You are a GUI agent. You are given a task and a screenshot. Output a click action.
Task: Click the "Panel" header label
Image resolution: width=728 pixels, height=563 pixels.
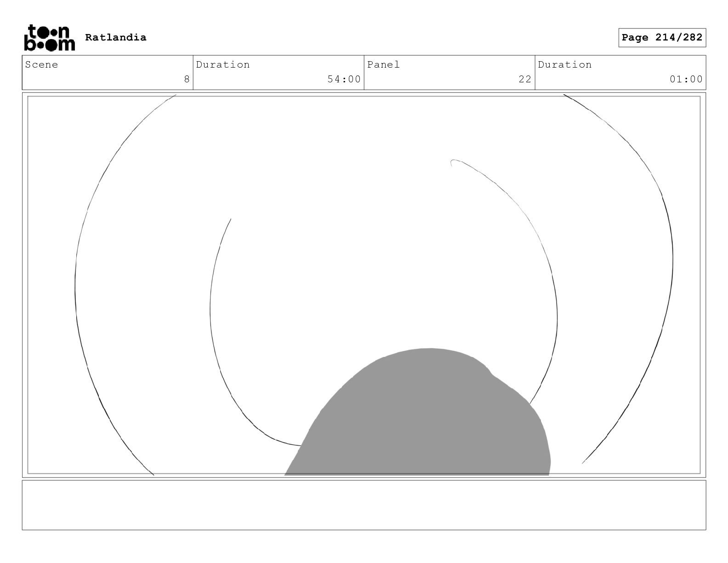pos(384,65)
